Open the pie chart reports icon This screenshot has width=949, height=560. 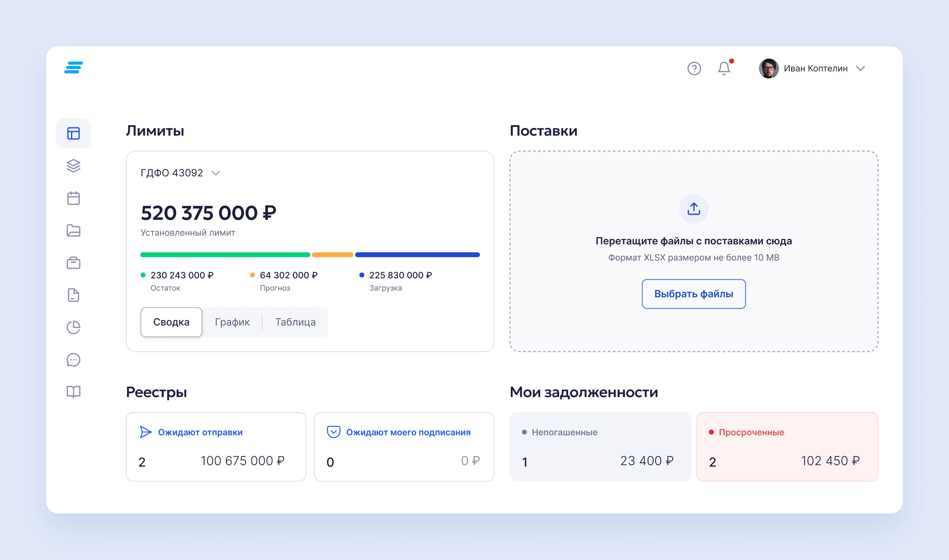tap(73, 327)
